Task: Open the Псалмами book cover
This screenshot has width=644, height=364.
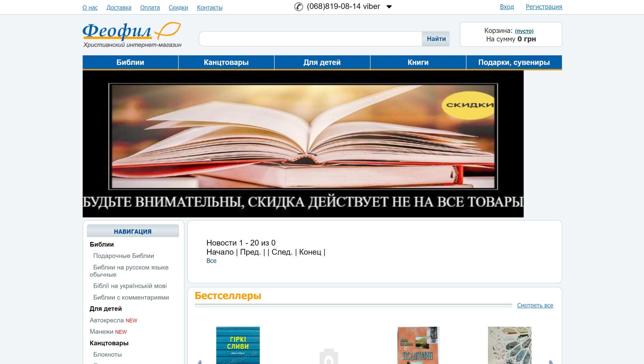Action: pos(419,345)
